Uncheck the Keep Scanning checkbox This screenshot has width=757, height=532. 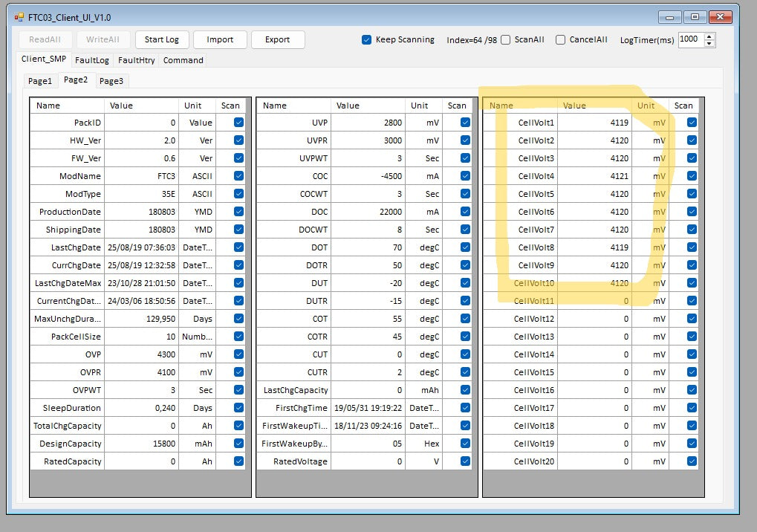point(366,39)
